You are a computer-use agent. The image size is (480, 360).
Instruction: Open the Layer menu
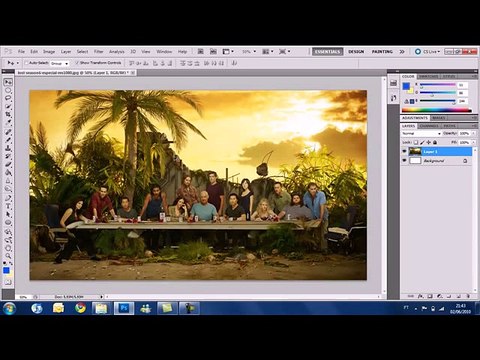point(66,52)
